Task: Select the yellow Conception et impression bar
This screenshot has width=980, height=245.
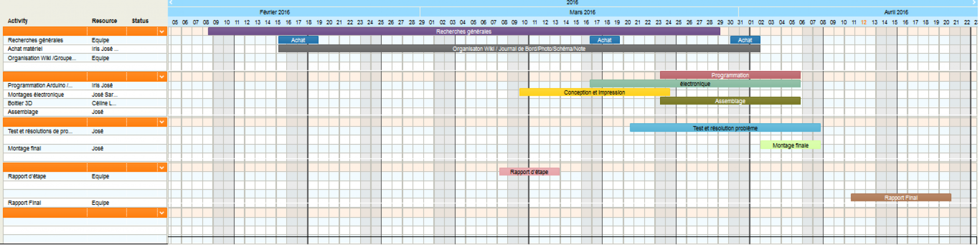Action: point(594,92)
